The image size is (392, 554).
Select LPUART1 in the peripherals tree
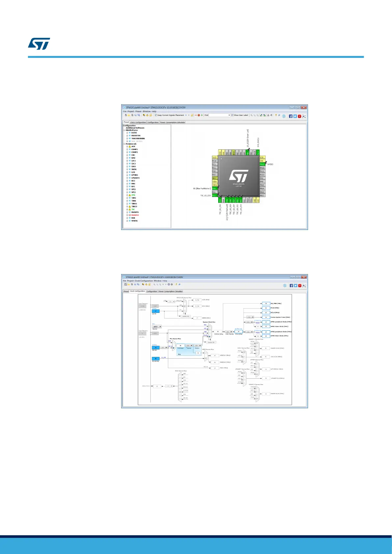tap(136, 178)
